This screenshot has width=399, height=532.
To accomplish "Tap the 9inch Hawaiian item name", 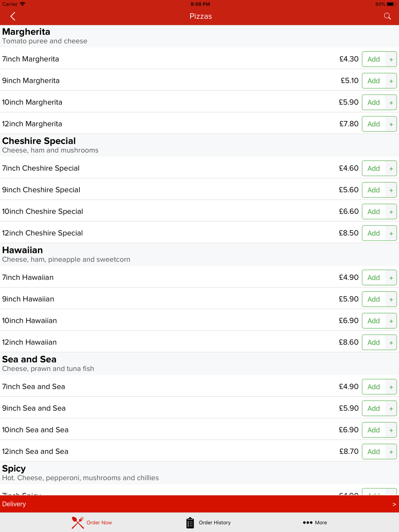I will pyautogui.click(x=28, y=299).
